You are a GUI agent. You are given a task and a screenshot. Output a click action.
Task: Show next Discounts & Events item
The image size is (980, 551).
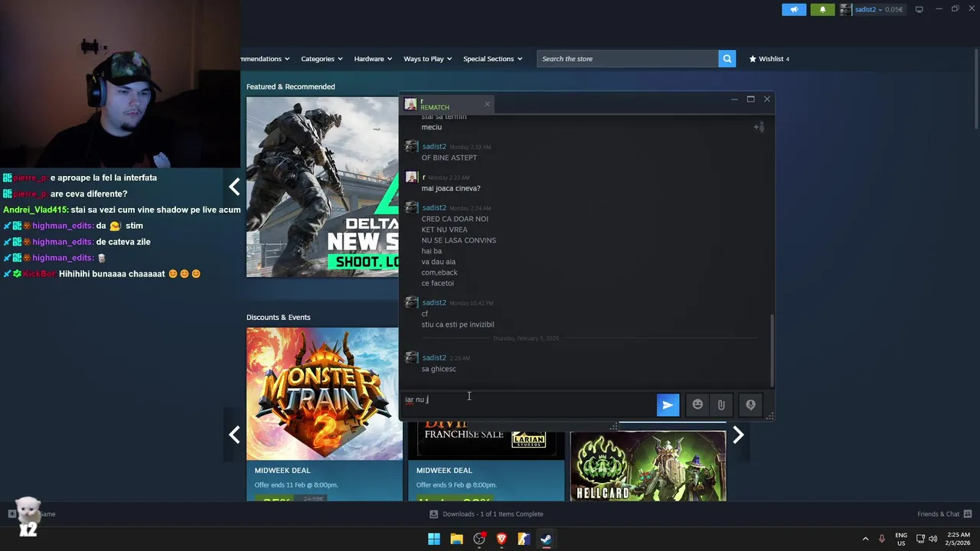pos(738,435)
